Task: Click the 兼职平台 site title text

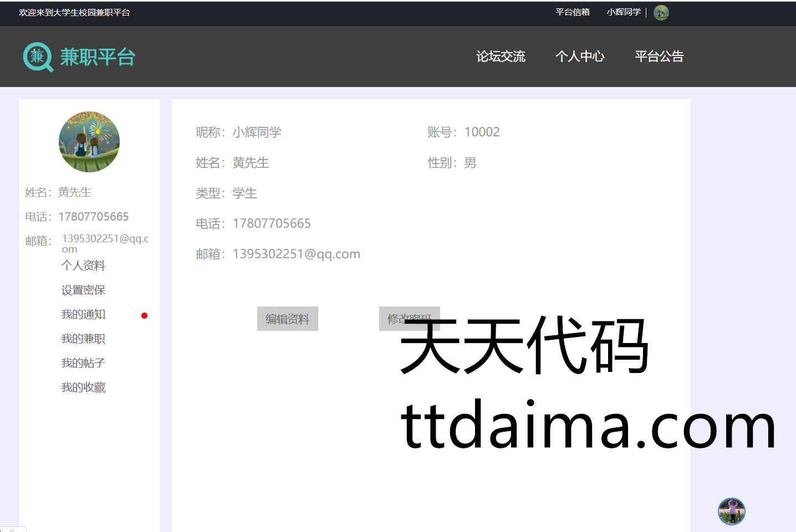Action: [x=98, y=57]
